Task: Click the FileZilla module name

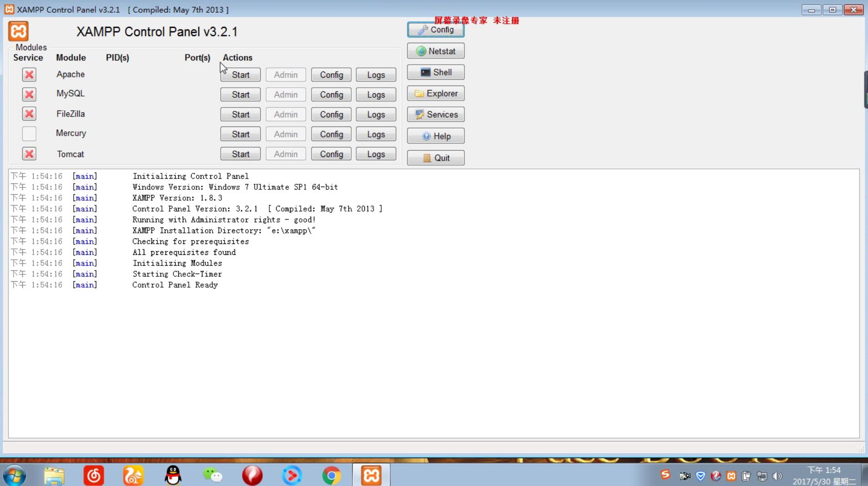Action: [x=71, y=114]
